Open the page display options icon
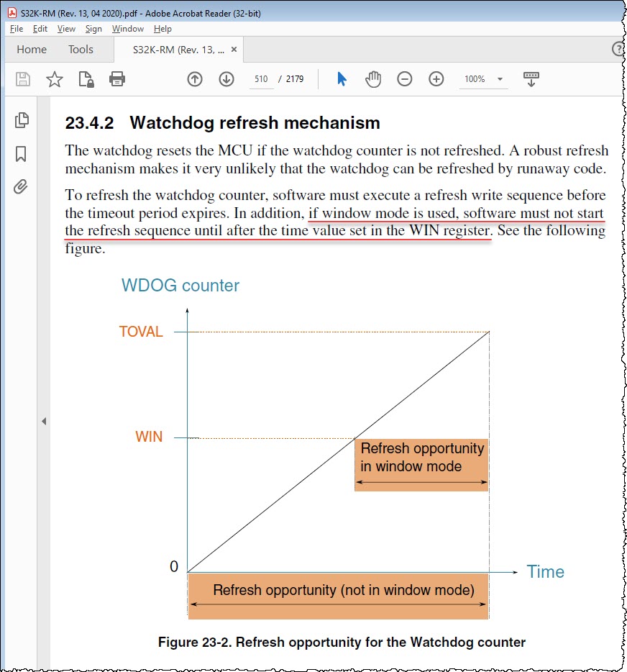The width and height of the screenshot is (627, 672). (x=530, y=79)
